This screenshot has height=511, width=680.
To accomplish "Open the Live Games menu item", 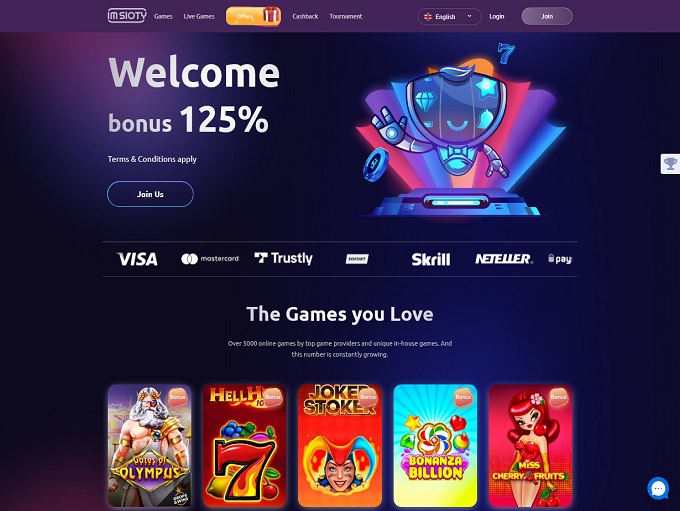I will click(199, 16).
